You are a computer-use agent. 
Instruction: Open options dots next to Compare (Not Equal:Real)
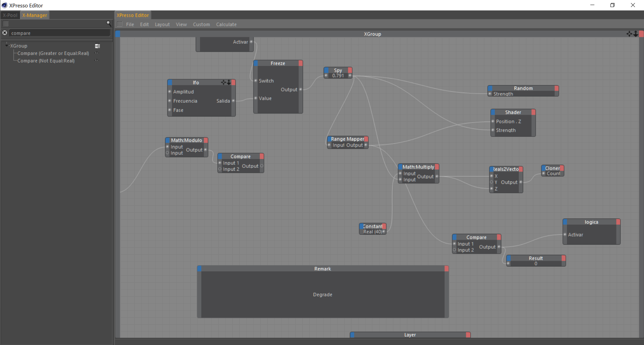click(97, 60)
